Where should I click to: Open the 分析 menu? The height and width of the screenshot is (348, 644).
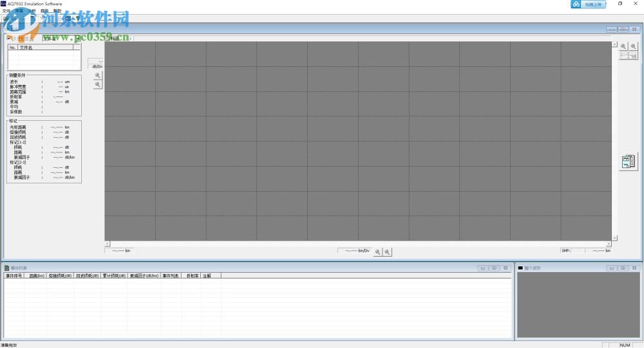click(x=32, y=11)
